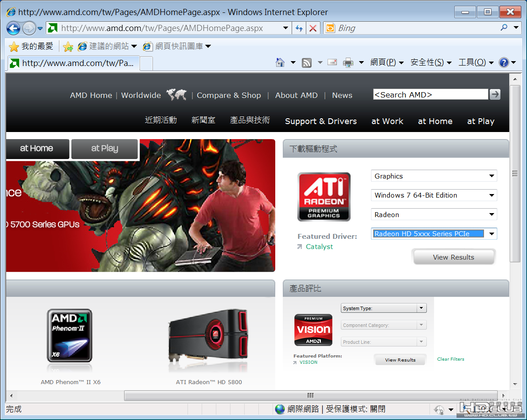Click the 網際網路 security zone globe icon
The height and width of the screenshot is (420, 527).
click(280, 409)
